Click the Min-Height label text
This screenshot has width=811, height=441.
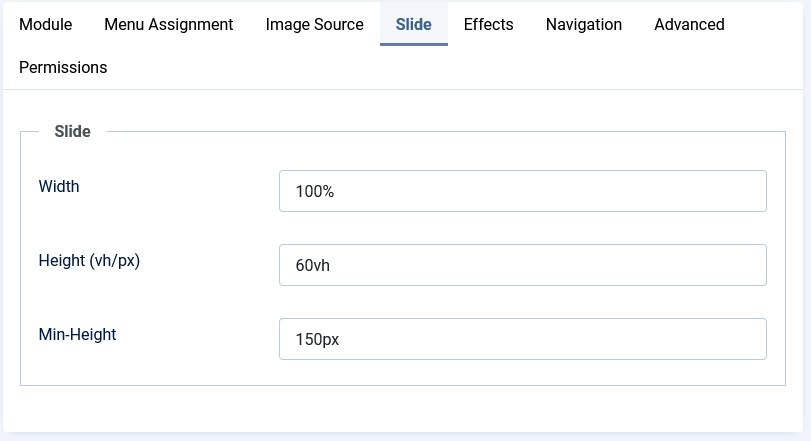pos(78,334)
